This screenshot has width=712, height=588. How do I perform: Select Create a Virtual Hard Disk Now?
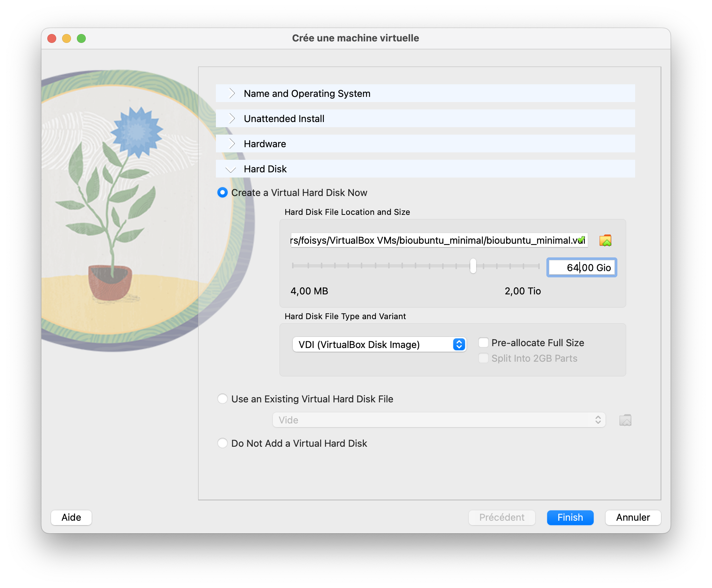223,193
